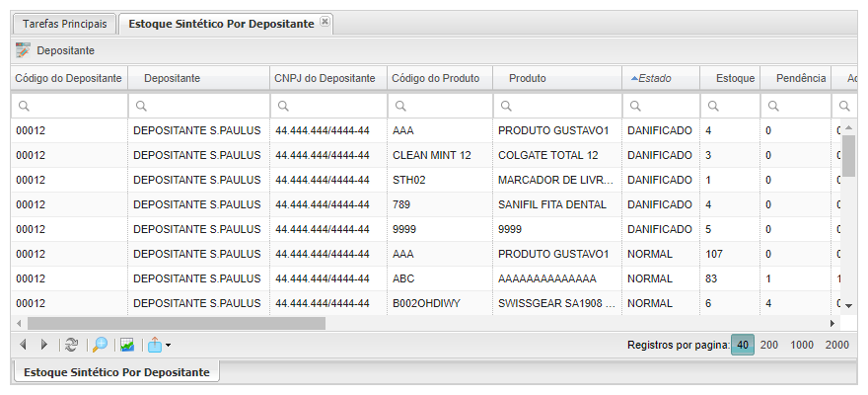Close the Estoque Sintético Por Depositante tab
The height and width of the screenshot is (395, 868).
coord(325,22)
